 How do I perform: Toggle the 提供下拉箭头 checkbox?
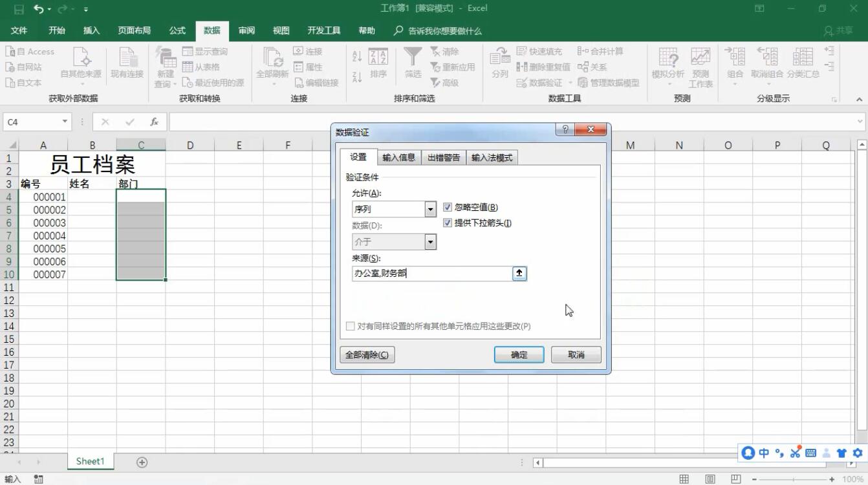(x=448, y=223)
